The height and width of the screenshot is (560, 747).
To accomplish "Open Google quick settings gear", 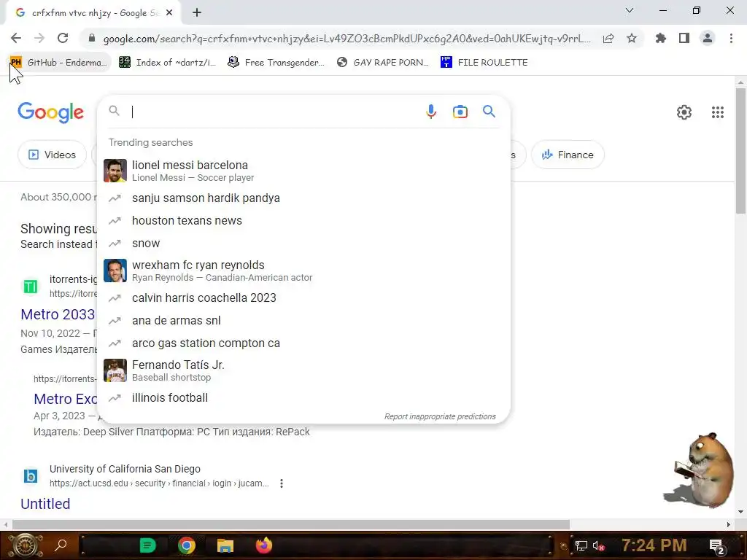I will [684, 112].
